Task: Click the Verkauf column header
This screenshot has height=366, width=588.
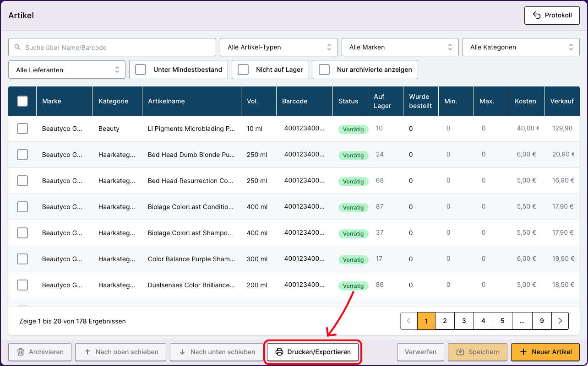Action: point(562,101)
